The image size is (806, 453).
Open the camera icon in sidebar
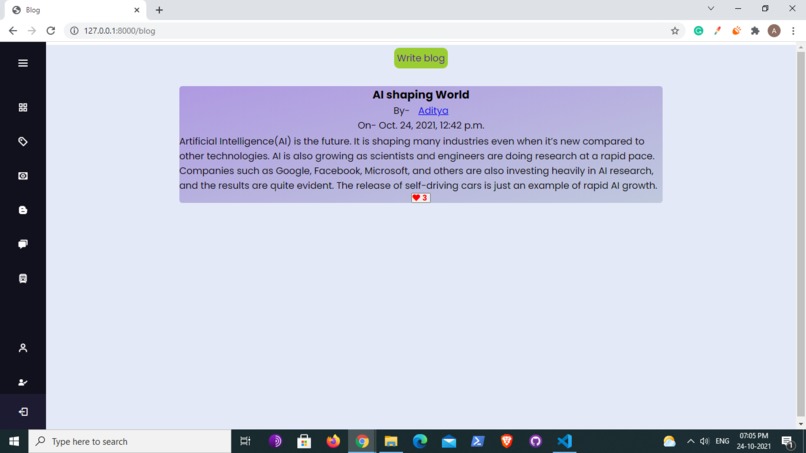(23, 176)
